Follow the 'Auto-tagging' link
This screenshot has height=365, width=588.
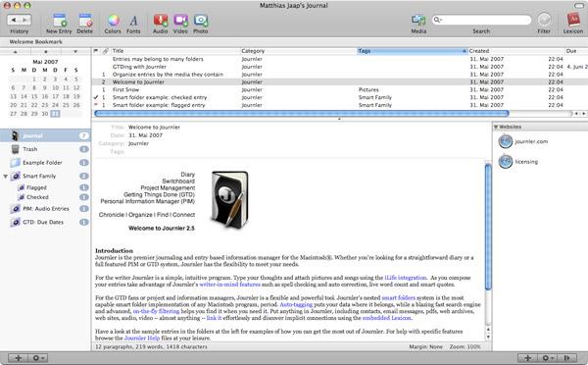click(296, 304)
